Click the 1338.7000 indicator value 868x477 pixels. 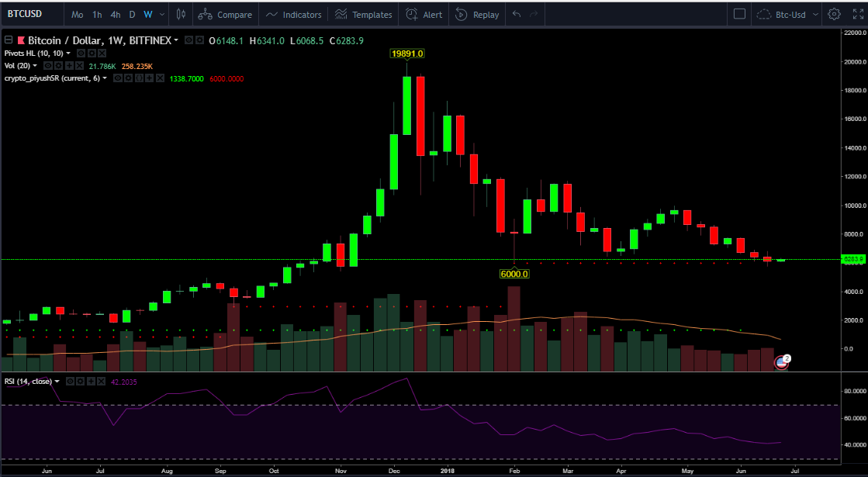pos(186,79)
